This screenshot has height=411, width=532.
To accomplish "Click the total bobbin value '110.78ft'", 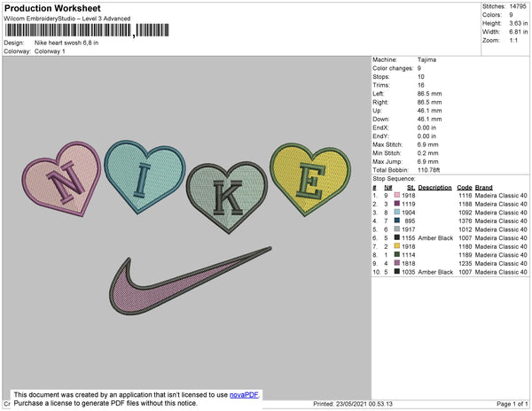I will pos(428,170).
